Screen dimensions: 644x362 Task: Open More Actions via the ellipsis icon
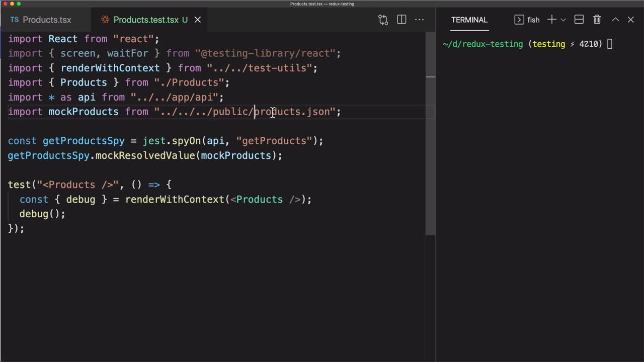point(420,20)
